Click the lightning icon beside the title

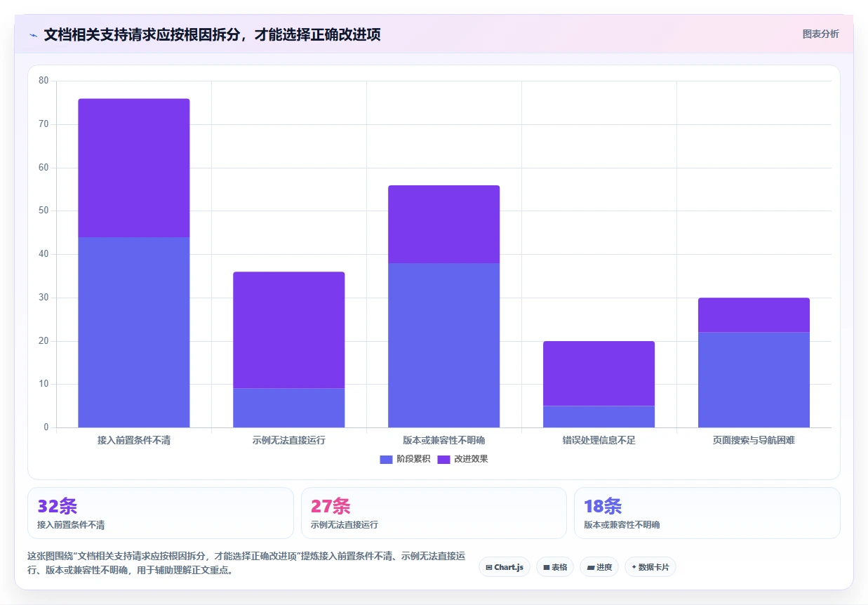point(33,34)
